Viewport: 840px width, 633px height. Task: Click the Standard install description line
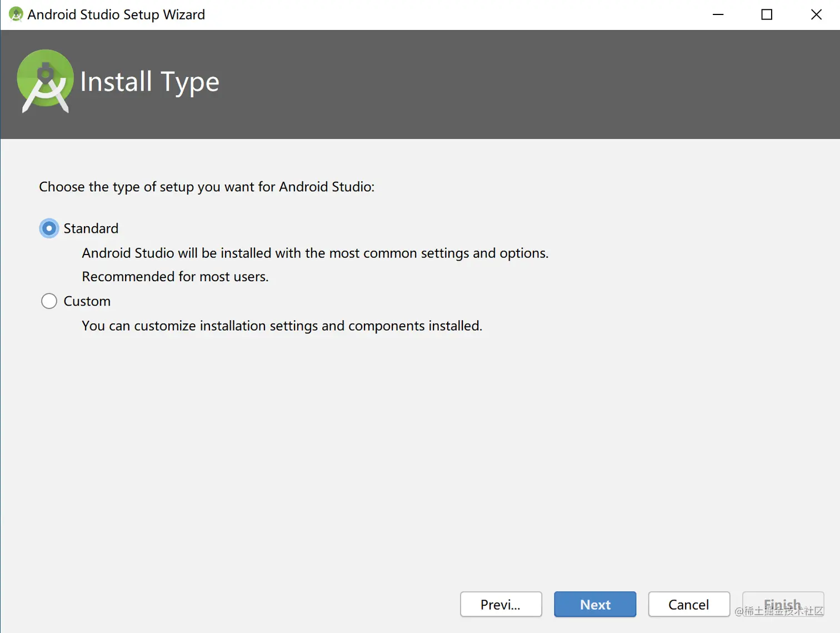click(x=315, y=253)
